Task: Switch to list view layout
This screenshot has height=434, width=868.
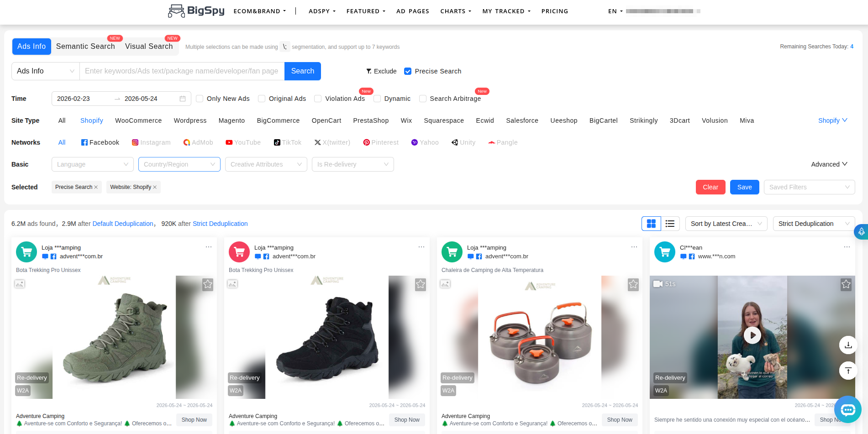Action: (670, 224)
